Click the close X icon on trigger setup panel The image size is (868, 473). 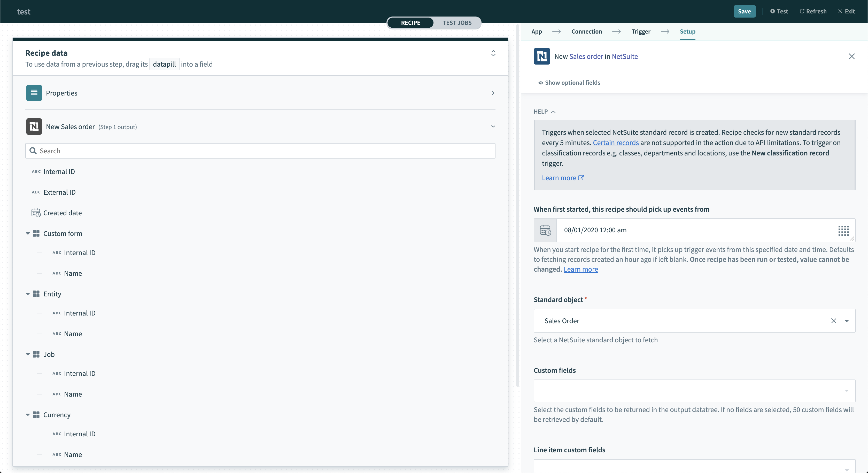[852, 57]
